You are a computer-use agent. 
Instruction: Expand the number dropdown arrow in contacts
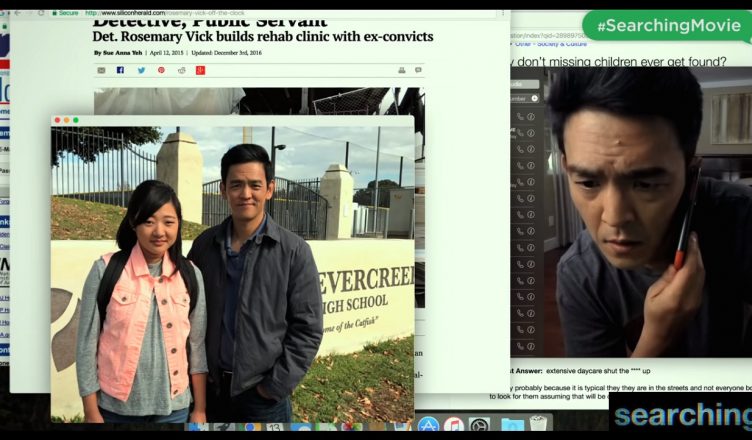tap(534, 98)
